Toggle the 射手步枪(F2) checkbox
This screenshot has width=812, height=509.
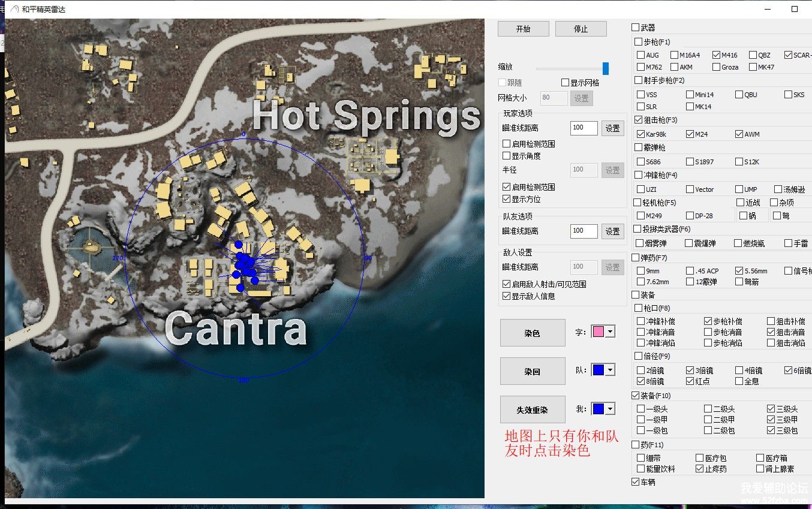(639, 80)
